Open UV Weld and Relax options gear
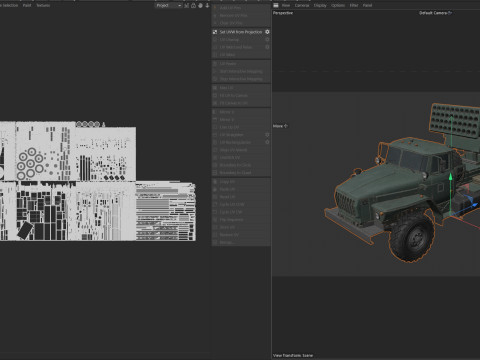 click(x=267, y=47)
